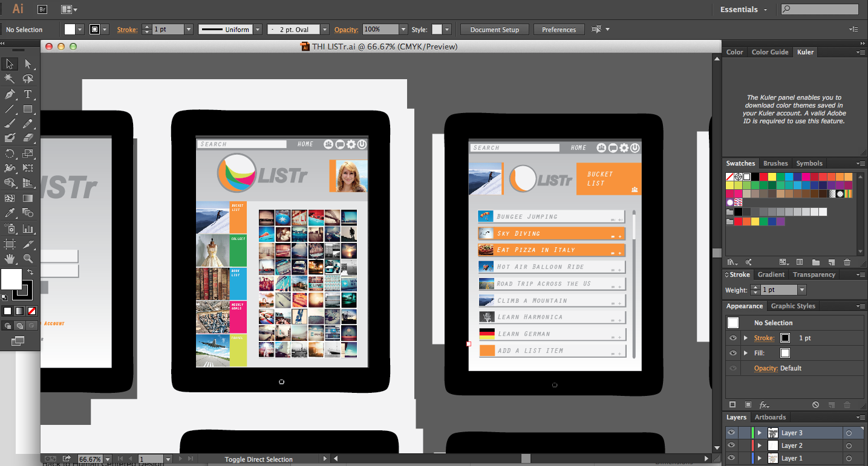Image resolution: width=868 pixels, height=466 pixels.
Task: Open Uniform variable width profile dropdown
Action: 258,29
